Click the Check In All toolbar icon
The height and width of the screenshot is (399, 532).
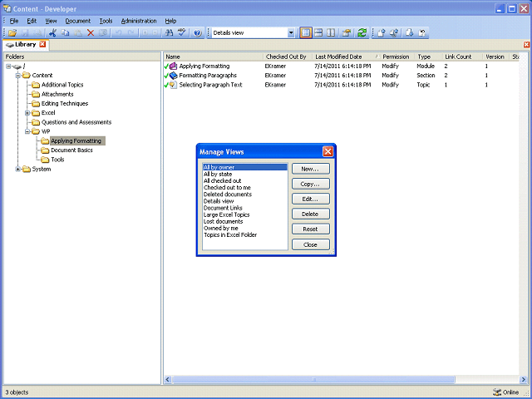click(x=394, y=33)
